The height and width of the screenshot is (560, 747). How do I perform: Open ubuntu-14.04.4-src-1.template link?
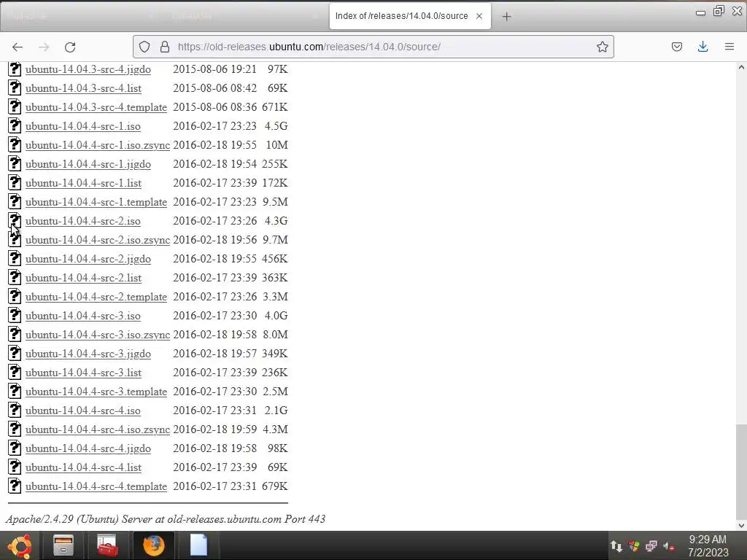coord(96,203)
